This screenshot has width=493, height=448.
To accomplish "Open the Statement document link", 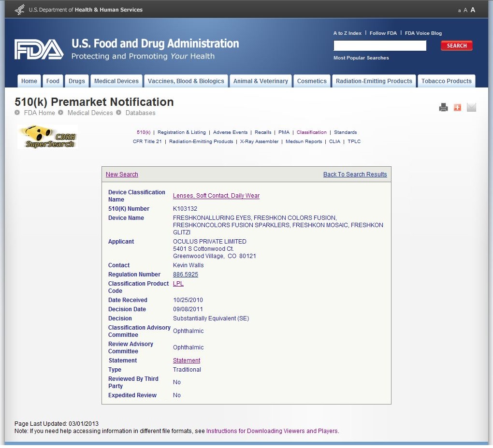I will point(187,361).
